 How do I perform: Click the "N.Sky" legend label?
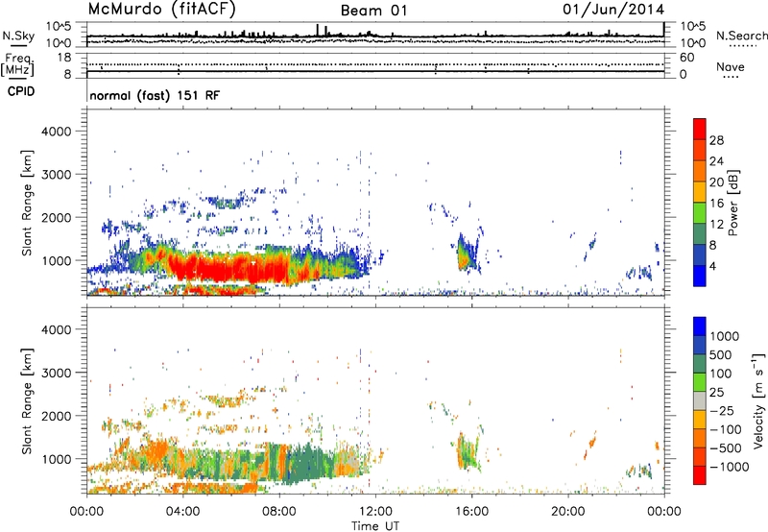[x=18, y=36]
